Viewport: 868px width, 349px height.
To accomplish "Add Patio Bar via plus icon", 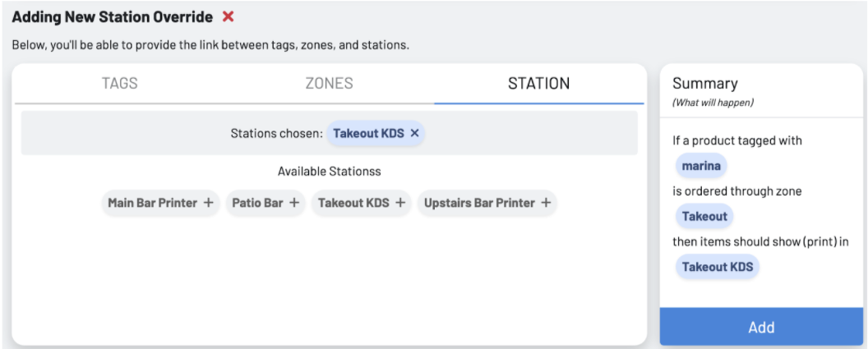I will pyautogui.click(x=294, y=203).
